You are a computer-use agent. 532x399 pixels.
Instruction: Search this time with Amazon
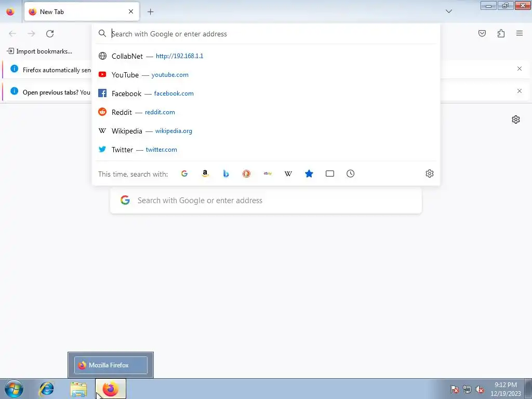[205, 174]
